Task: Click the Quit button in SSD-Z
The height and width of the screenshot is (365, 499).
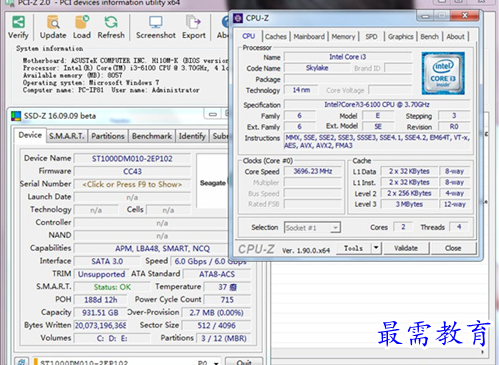Action: point(244,362)
